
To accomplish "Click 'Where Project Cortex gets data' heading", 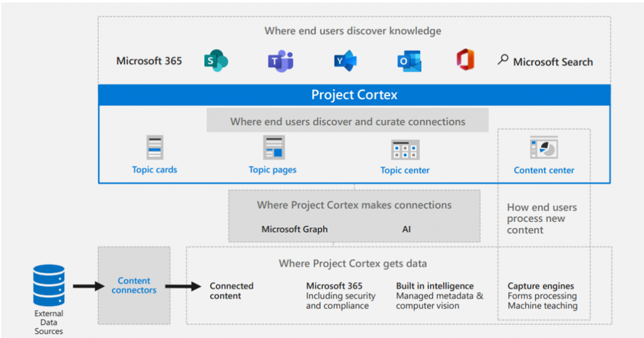I will [x=353, y=263].
